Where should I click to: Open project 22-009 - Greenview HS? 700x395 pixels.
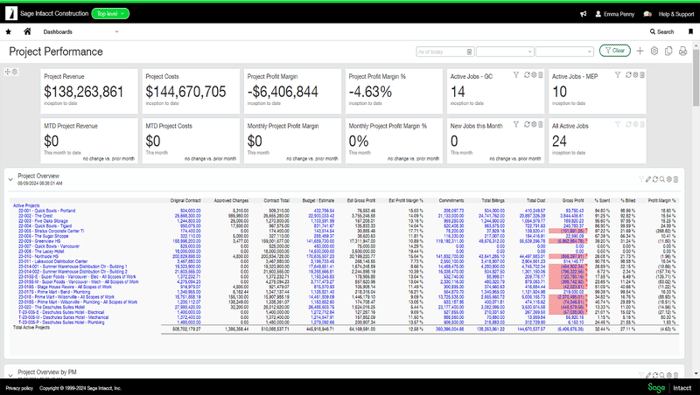(38, 241)
